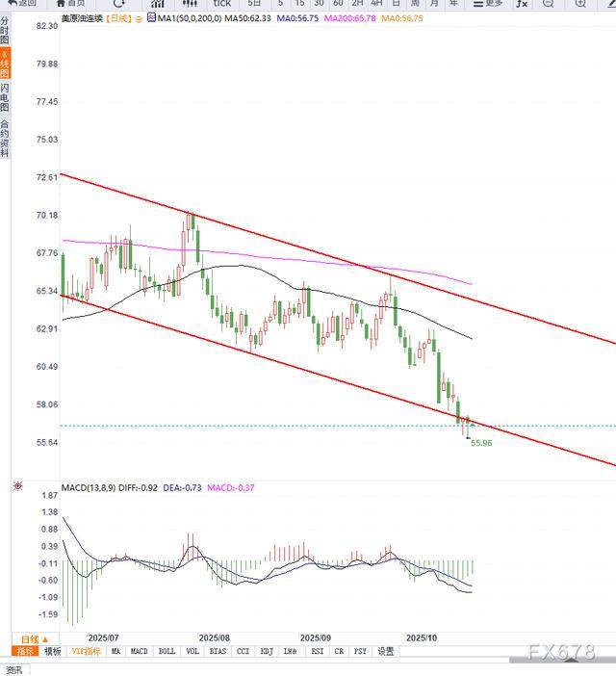Select the KDJ indicator tab
This screenshot has width=616, height=676.
[x=267, y=652]
